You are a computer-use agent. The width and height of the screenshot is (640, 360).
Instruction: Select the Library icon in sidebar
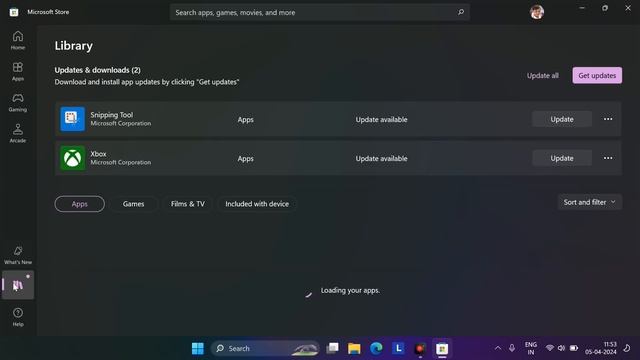point(18,285)
